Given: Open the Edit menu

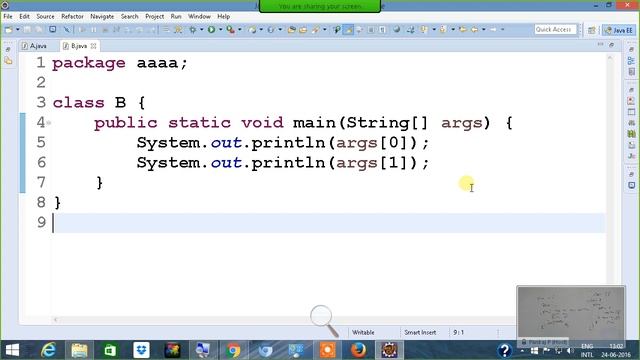Looking at the screenshot, I should [x=24, y=16].
